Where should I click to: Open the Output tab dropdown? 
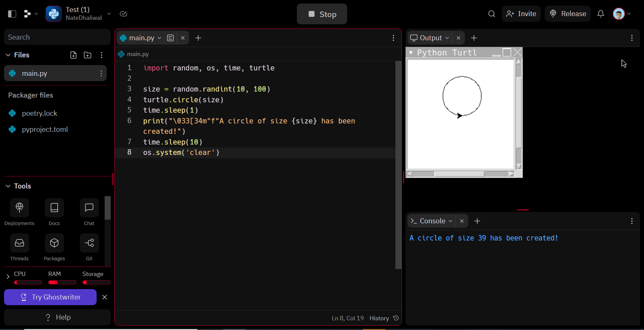tap(447, 38)
